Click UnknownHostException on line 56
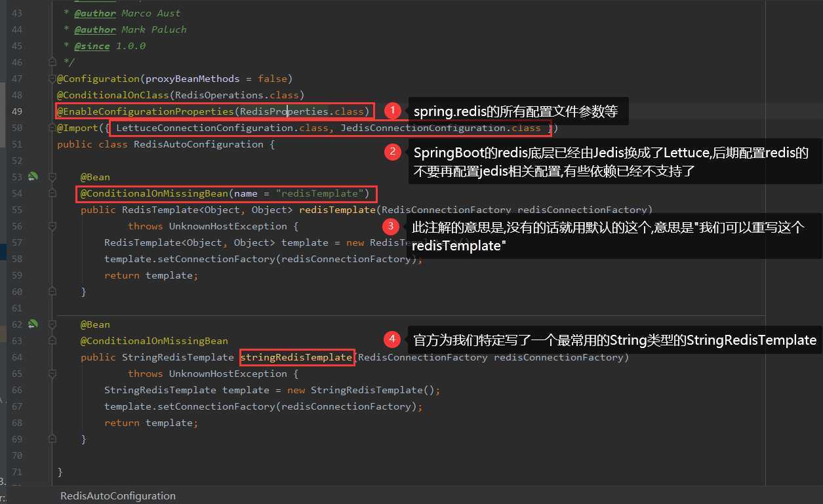823x504 pixels. click(x=228, y=226)
